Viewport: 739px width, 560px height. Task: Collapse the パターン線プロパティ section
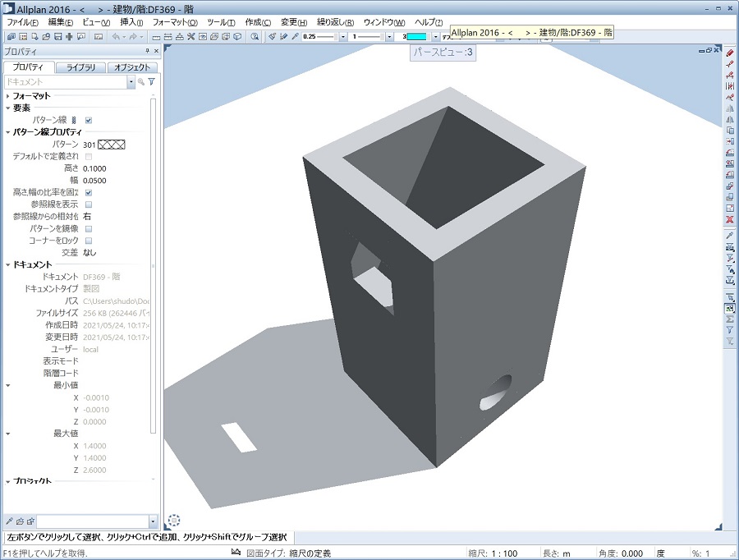(7, 132)
